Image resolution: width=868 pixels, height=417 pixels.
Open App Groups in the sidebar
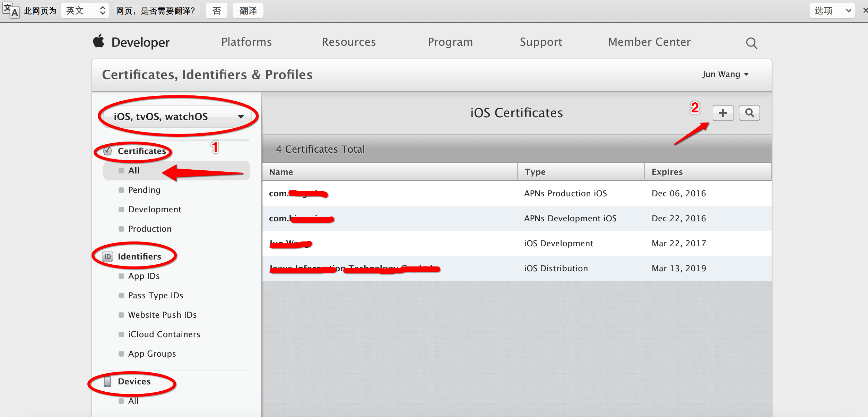point(152,354)
